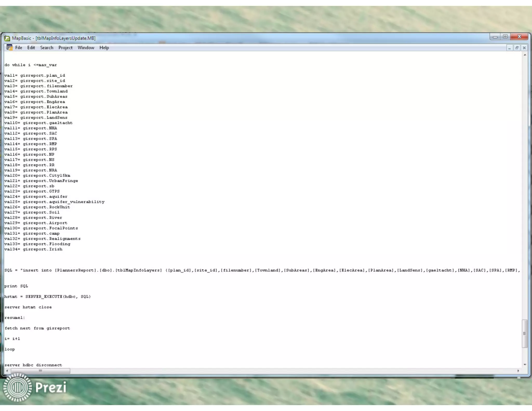Minimize the MapBasic application window
Image resolution: width=532 pixels, height=411 pixels.
tap(495, 37)
